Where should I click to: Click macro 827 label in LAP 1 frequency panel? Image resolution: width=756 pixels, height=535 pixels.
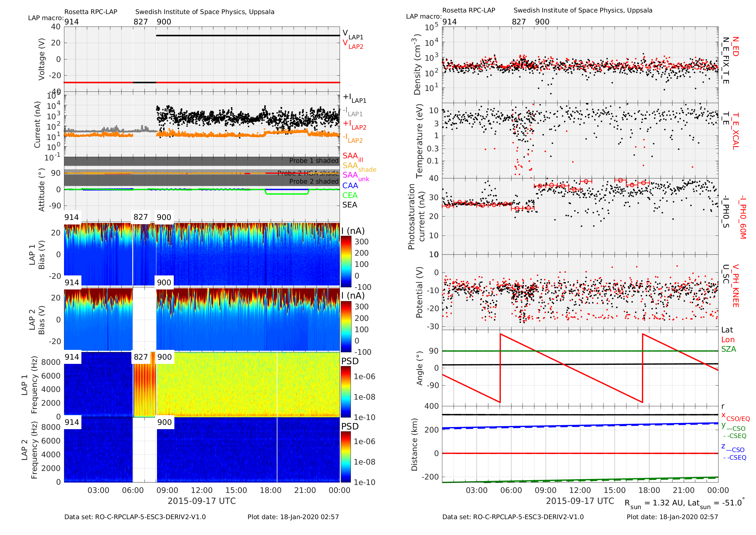pyautogui.click(x=141, y=357)
